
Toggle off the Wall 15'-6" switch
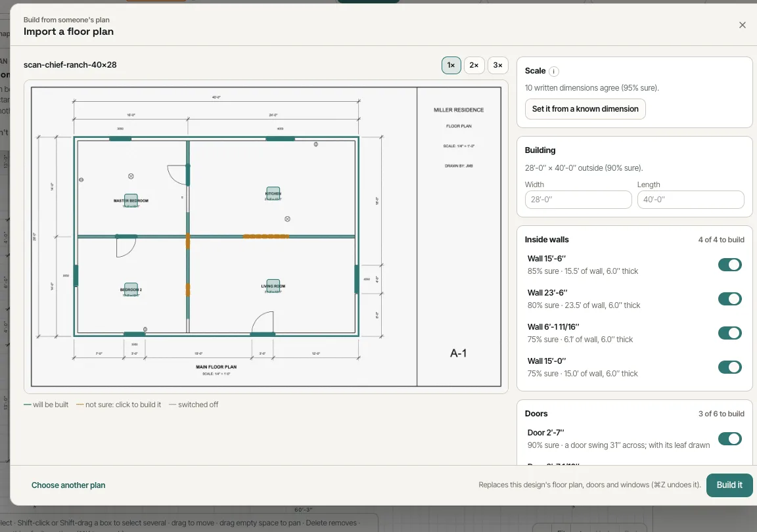pyautogui.click(x=729, y=265)
